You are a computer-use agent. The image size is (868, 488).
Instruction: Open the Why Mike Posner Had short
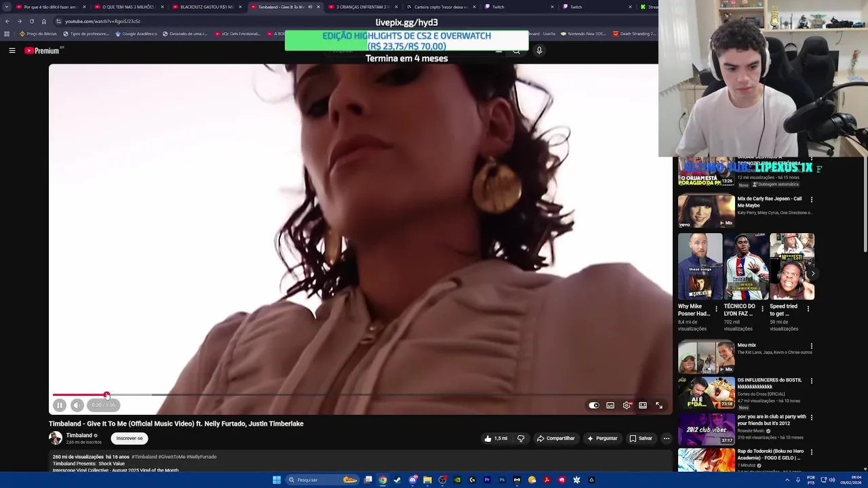click(700, 266)
